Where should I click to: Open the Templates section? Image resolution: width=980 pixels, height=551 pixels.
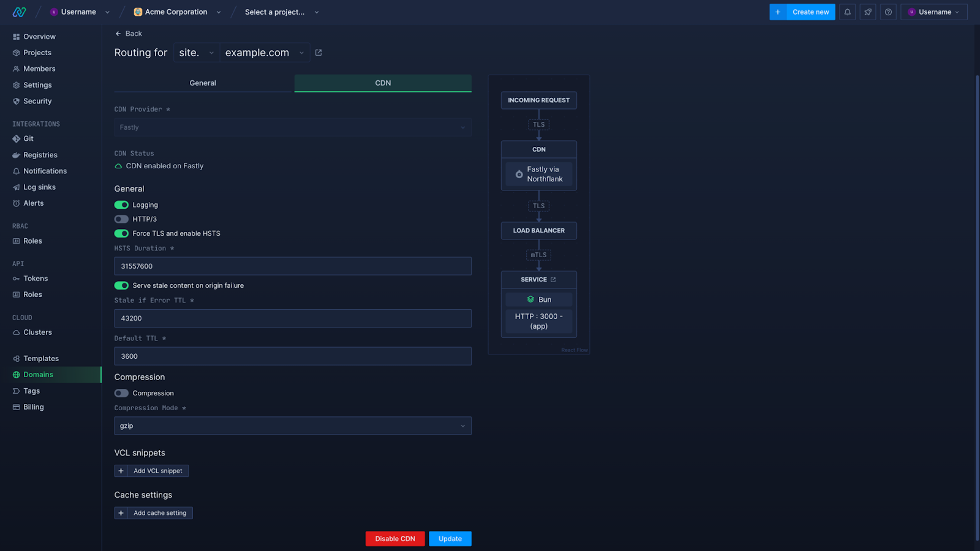pos(40,358)
